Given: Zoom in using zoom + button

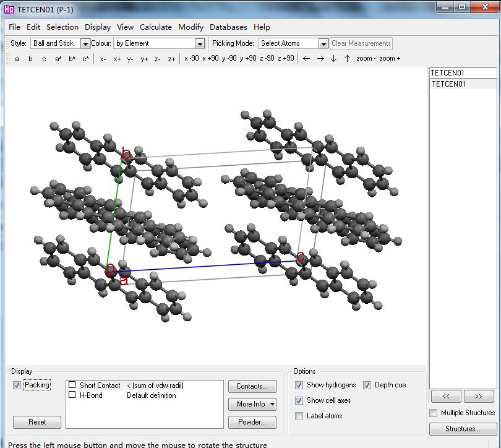Looking at the screenshot, I should tap(390, 59).
